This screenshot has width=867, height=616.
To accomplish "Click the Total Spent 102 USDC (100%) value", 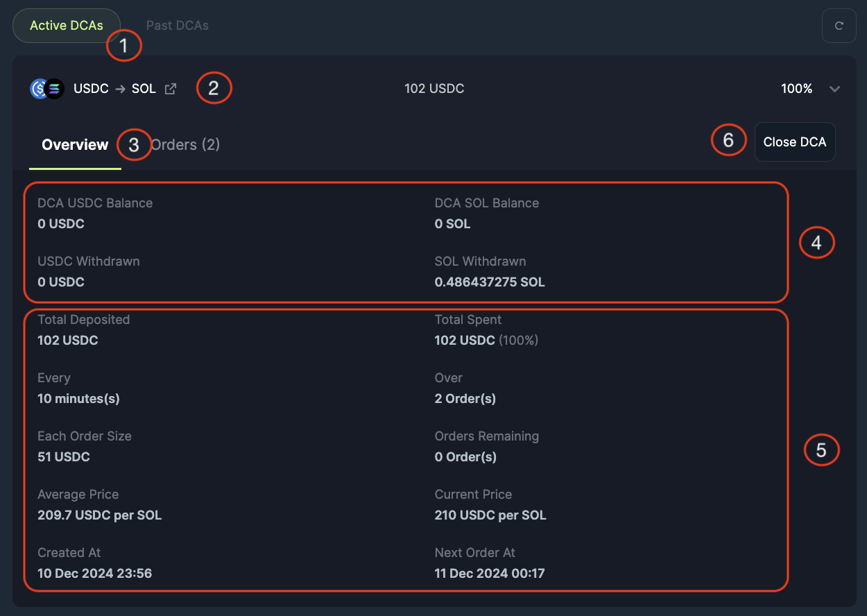I will [486, 341].
